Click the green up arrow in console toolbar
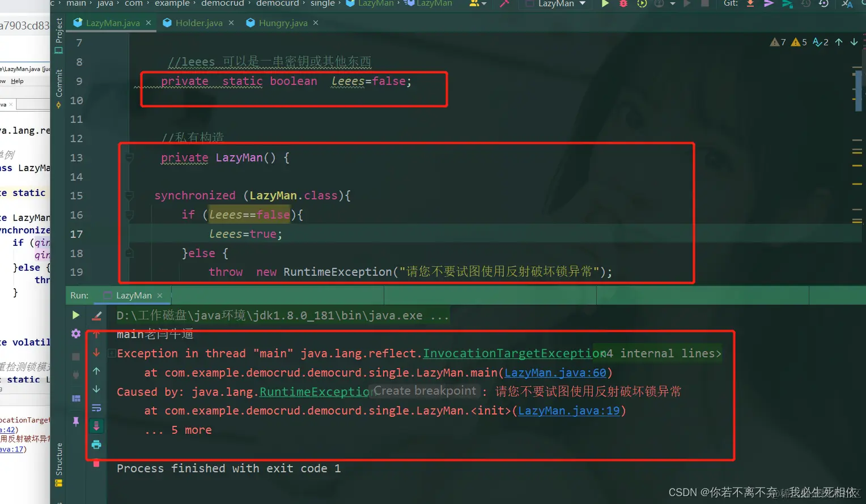Image resolution: width=866 pixels, height=504 pixels. 96,371
